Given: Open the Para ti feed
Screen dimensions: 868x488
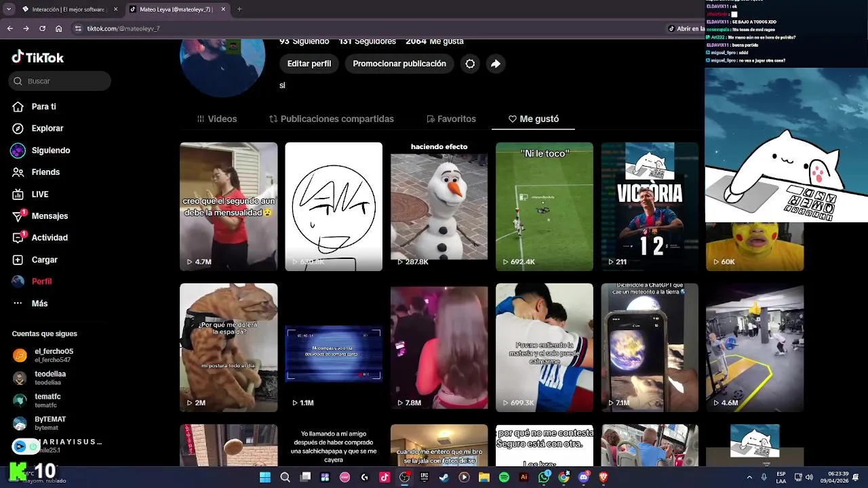Looking at the screenshot, I should (43, 106).
